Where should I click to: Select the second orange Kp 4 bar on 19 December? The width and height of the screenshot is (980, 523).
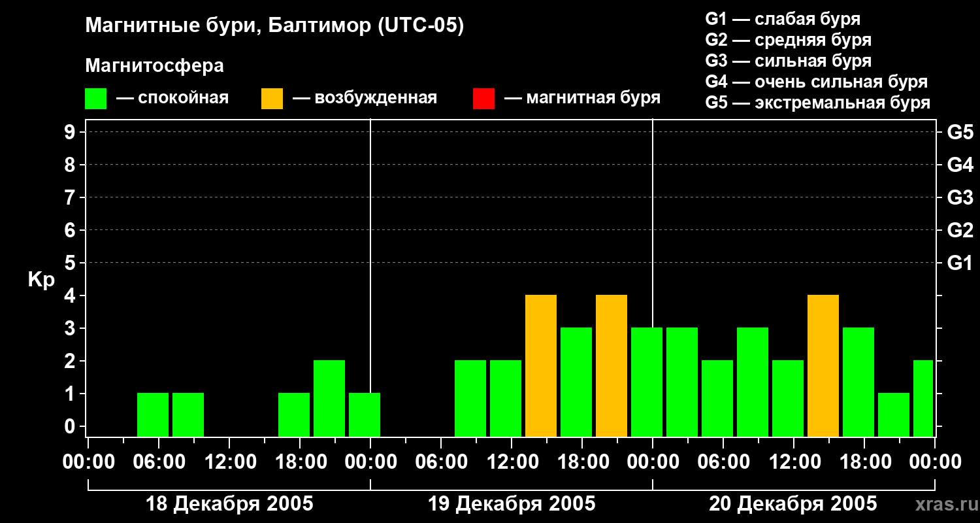coord(612,365)
